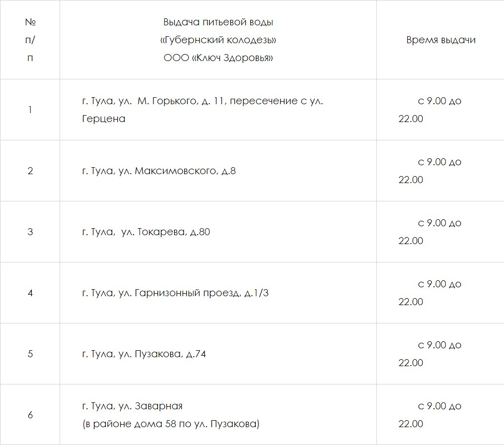504x445 pixels.
Task: Click the Гарнизонный проезд, д.1/3 address
Action: point(175,293)
